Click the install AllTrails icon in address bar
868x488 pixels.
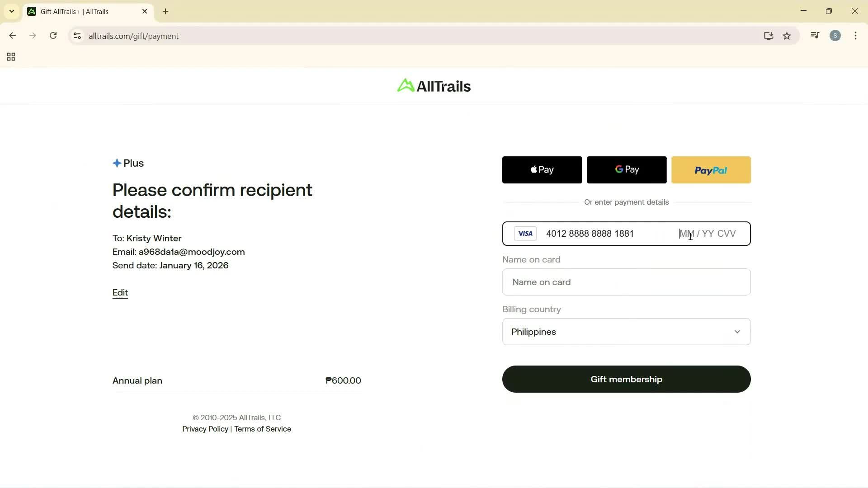tap(769, 36)
